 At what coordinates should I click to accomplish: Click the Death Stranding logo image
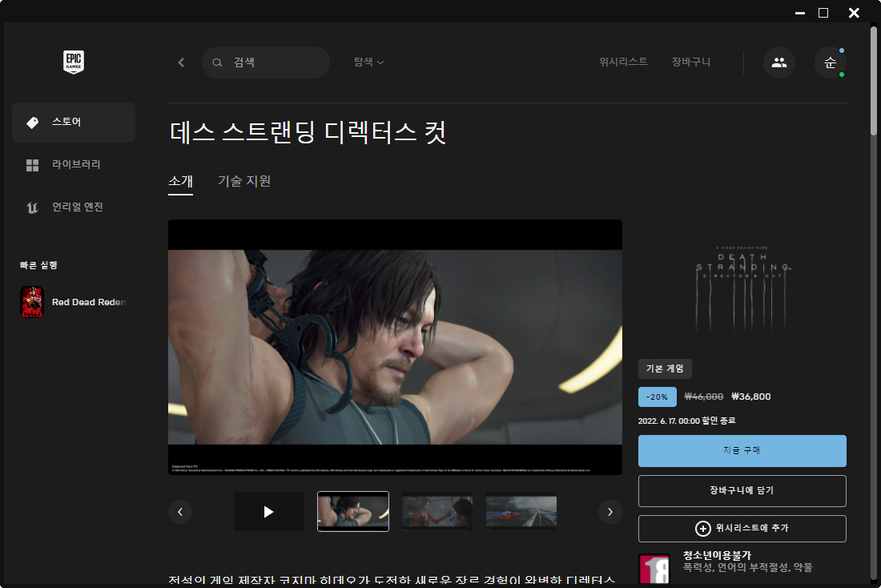pos(742,289)
